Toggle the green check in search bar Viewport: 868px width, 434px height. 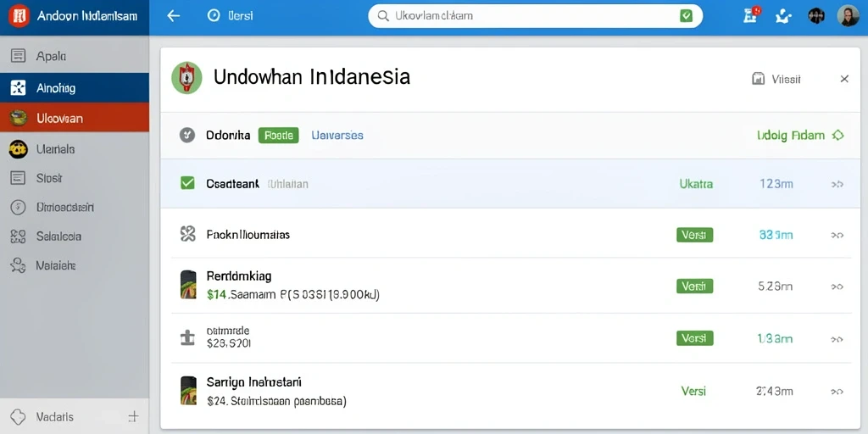point(686,16)
